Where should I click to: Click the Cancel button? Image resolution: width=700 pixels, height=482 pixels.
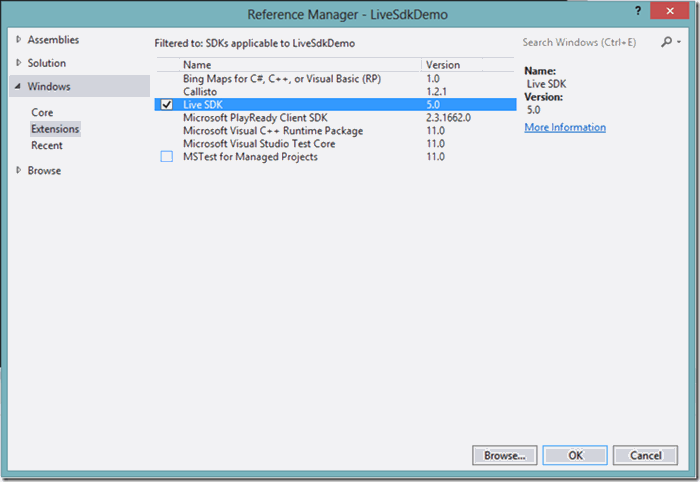click(x=645, y=455)
